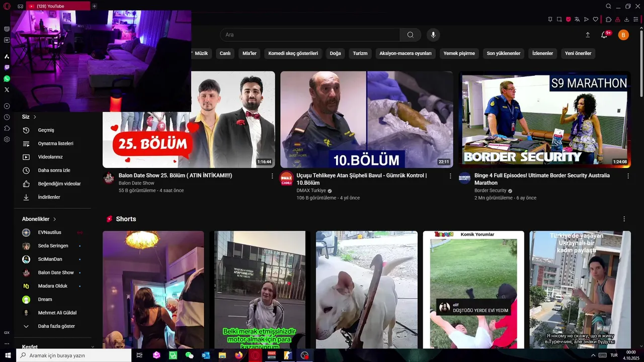
Task: Open Opera easy setup sliders icon
Action: (636, 20)
